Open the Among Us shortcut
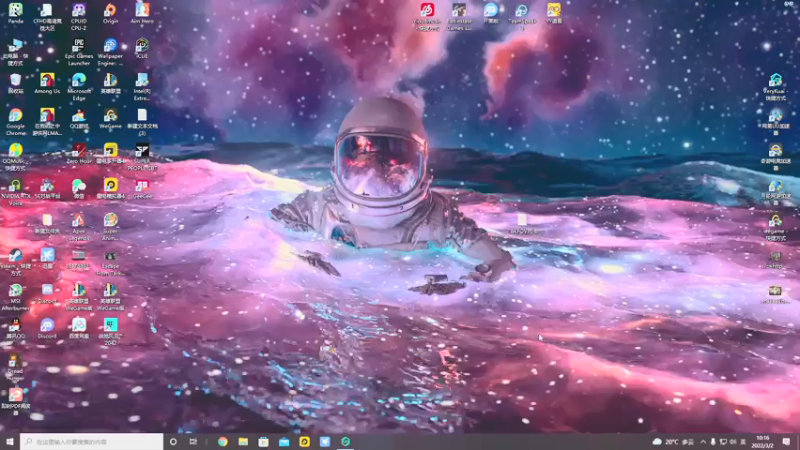 [47, 83]
